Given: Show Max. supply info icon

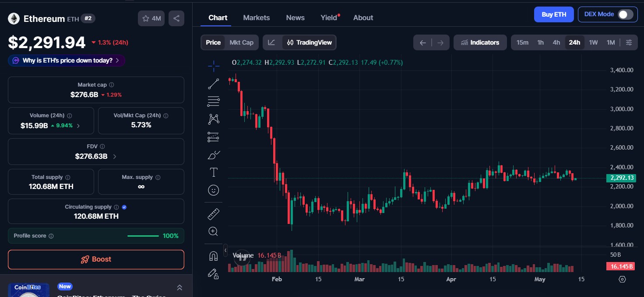Looking at the screenshot, I should [x=158, y=178].
